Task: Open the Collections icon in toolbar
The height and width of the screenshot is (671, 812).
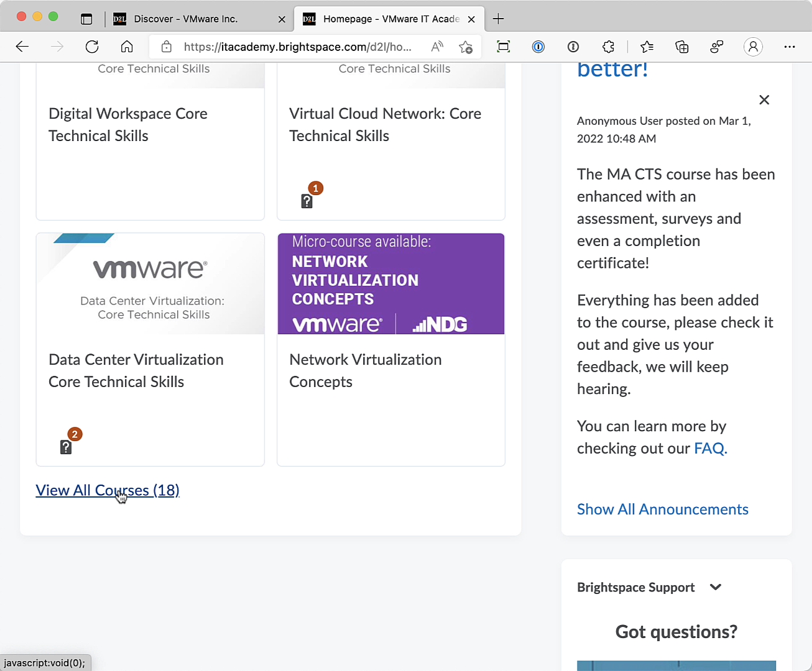Action: click(681, 47)
